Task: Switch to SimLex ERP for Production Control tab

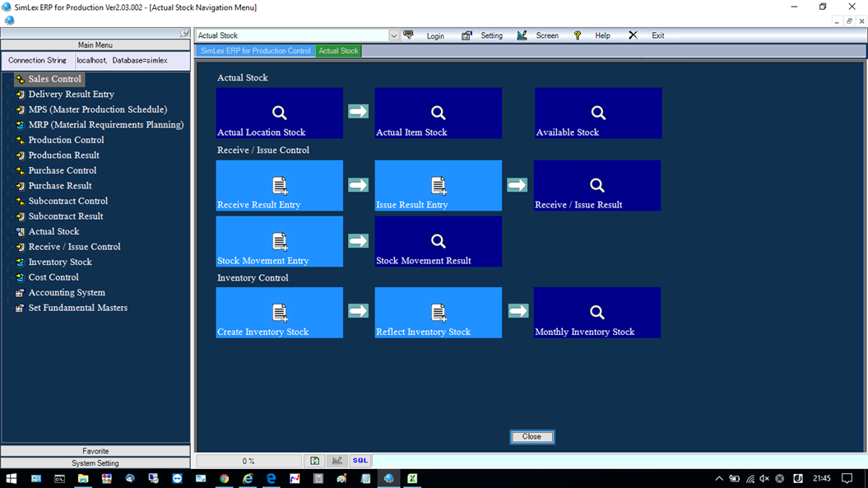Action: 255,51
